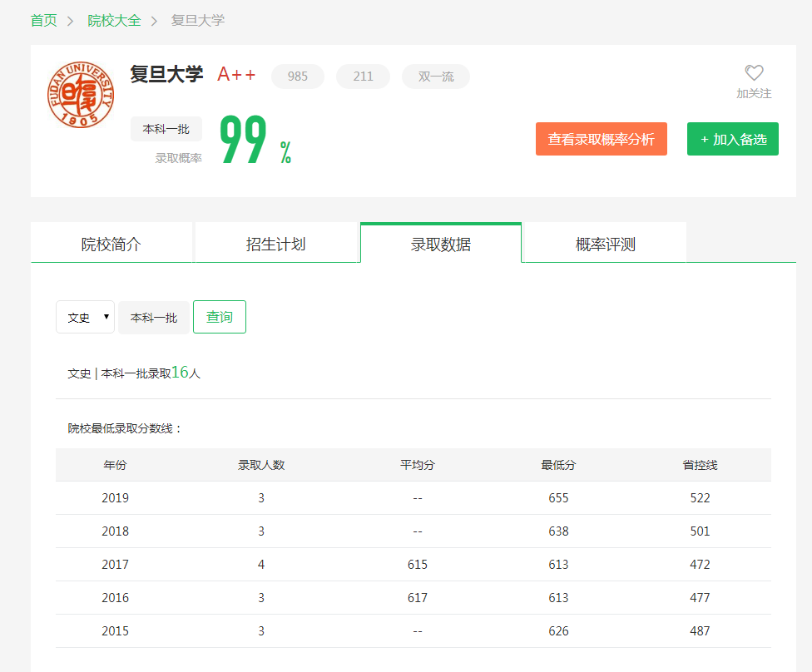Click the 录取人数 column header
The width and height of the screenshot is (812, 672).
261,465
